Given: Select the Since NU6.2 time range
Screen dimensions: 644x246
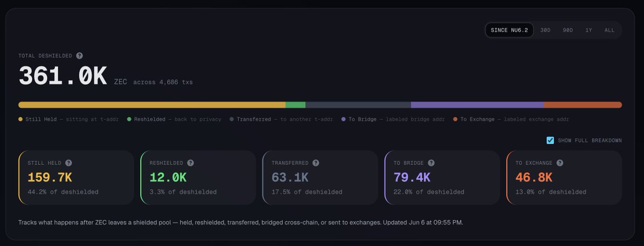Looking at the screenshot, I should (x=509, y=30).
